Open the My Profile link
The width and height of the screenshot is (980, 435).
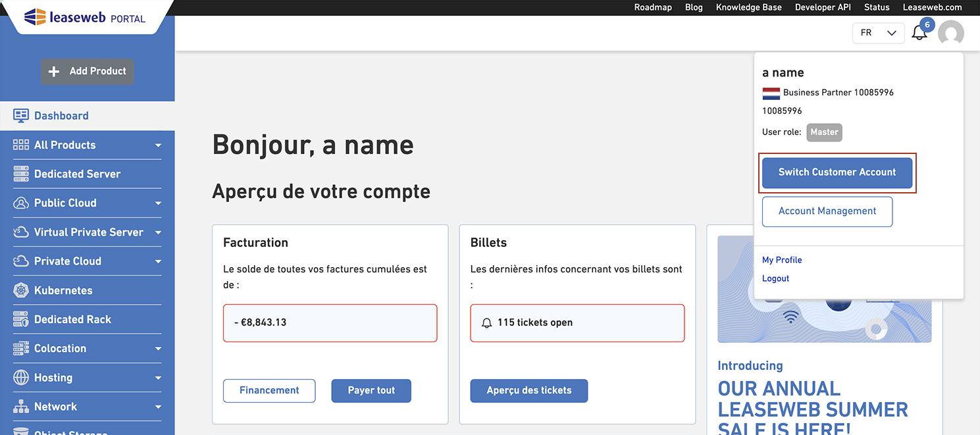point(782,260)
